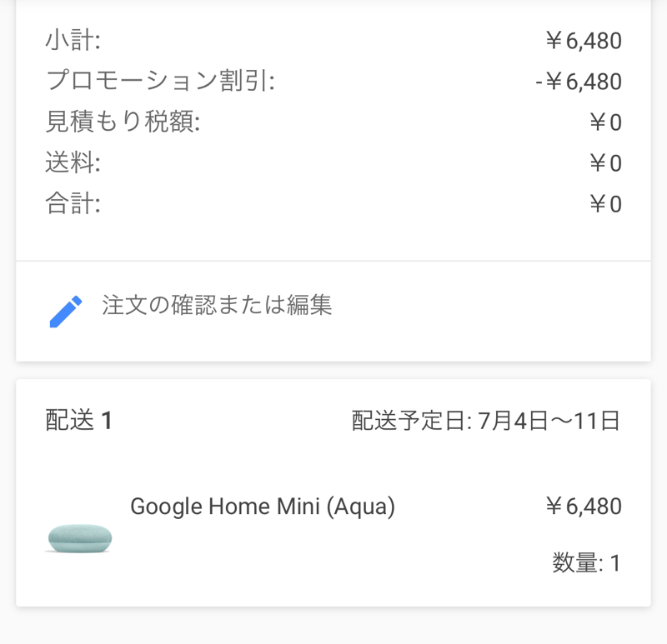Click the subtotal amount ¥6,480 at top
The height and width of the screenshot is (644, 667).
(x=584, y=41)
